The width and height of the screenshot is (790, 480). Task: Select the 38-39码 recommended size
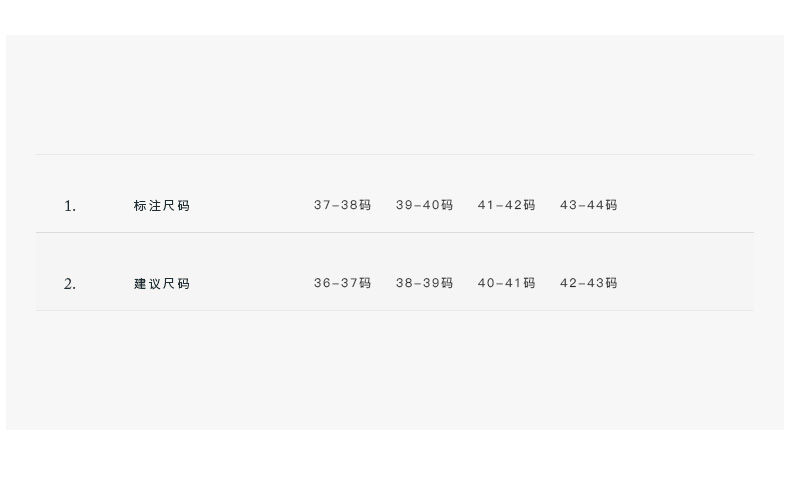[x=424, y=283]
